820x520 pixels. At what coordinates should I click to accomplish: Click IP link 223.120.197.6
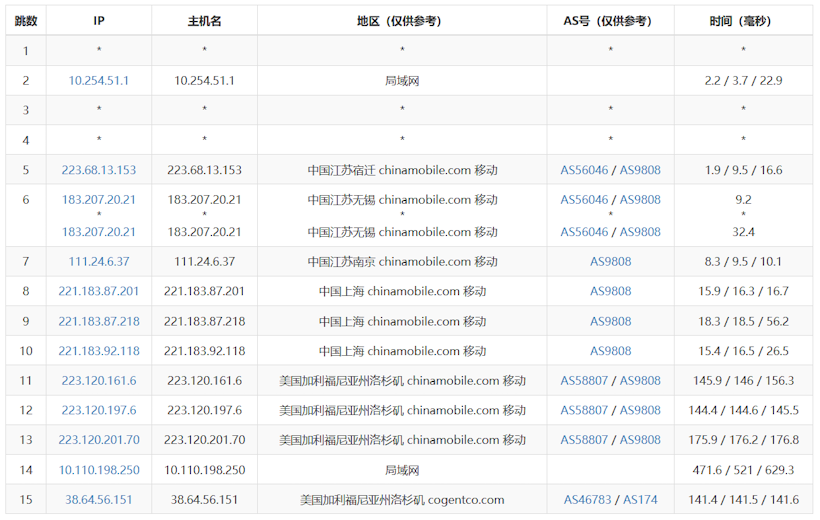click(x=99, y=411)
